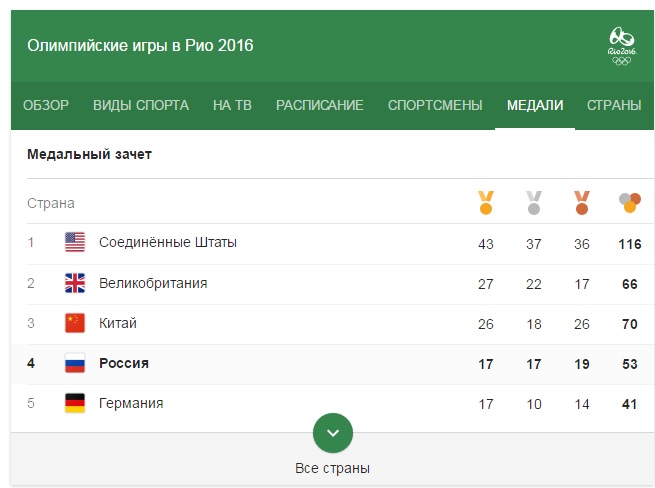Click the Russia flag icon
Image resolution: width=655 pixels, height=488 pixels.
[75, 363]
